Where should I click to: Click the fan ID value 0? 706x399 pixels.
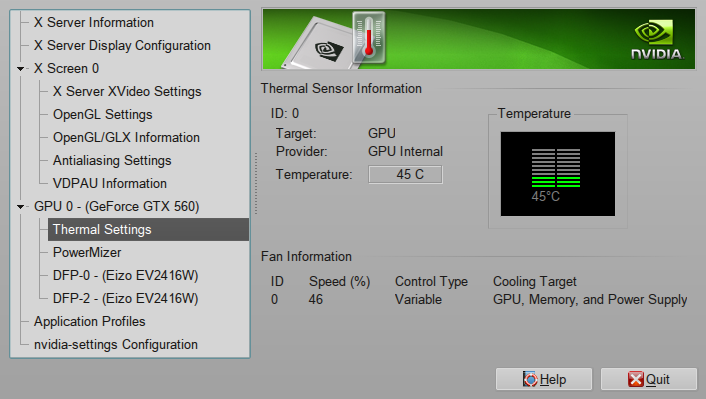[x=274, y=299]
